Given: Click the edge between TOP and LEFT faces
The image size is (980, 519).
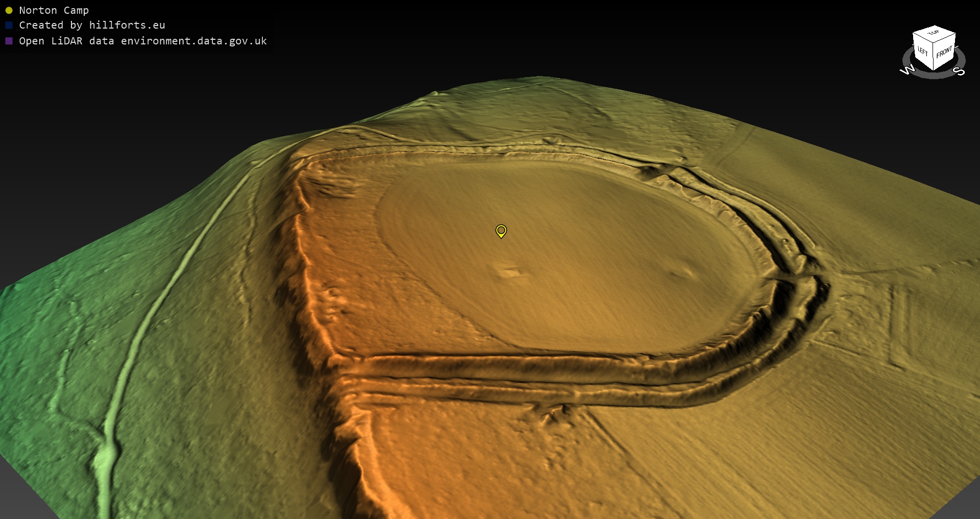Looking at the screenshot, I should pos(923,38).
